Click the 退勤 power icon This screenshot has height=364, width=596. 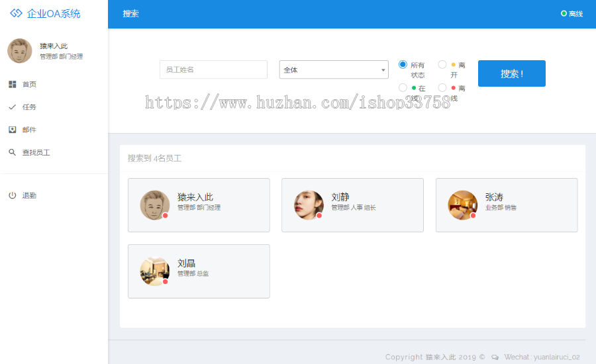pos(12,195)
